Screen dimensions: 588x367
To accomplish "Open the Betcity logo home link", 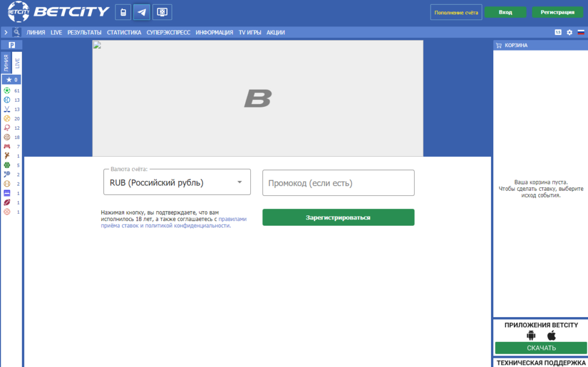I will [x=59, y=12].
